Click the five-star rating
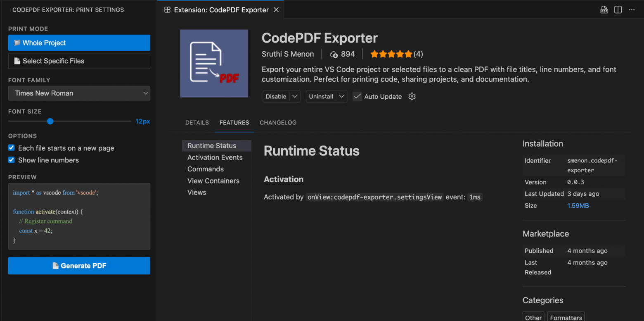Image resolution: width=644 pixels, height=321 pixels. point(391,54)
